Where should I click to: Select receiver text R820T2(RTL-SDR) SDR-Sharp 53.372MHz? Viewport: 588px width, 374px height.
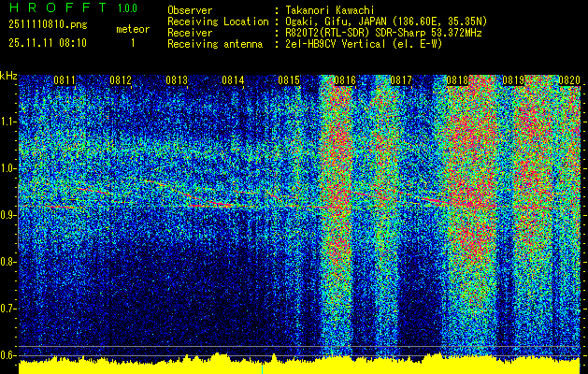(x=383, y=33)
